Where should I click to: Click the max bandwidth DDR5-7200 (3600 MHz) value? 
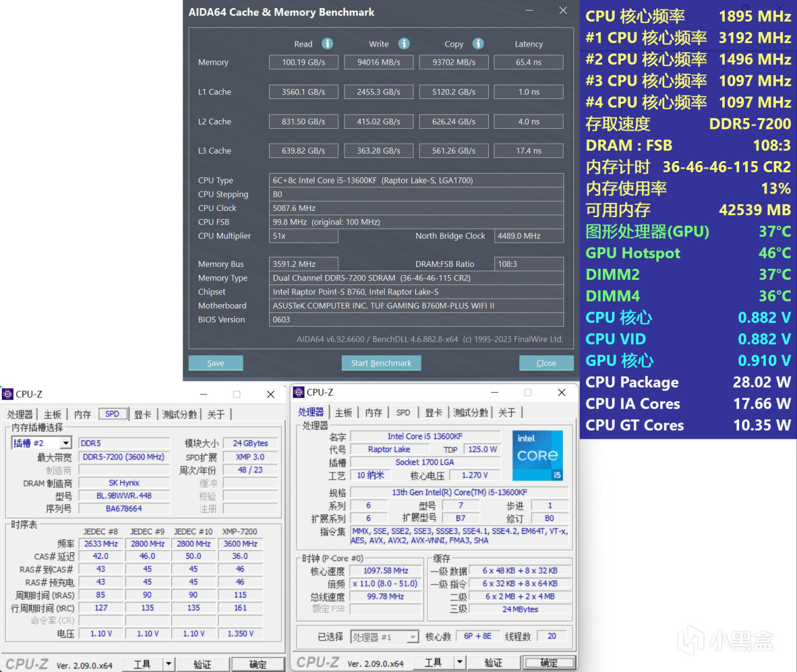124,457
